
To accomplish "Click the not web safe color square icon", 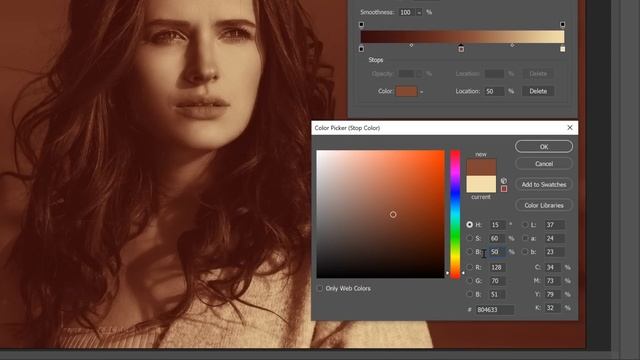I will coord(504,189).
